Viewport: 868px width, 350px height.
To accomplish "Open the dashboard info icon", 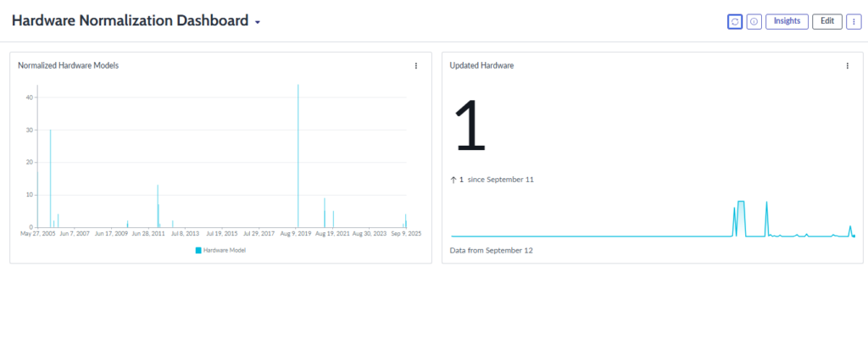I will (x=754, y=21).
